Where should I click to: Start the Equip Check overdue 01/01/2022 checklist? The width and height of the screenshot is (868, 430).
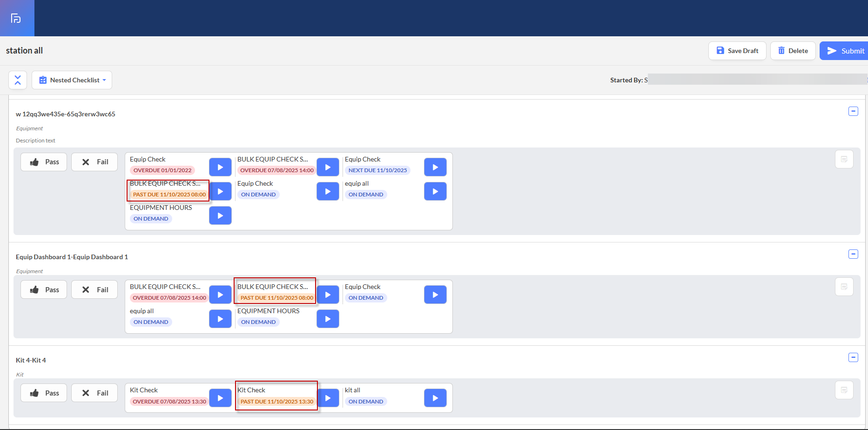point(220,167)
